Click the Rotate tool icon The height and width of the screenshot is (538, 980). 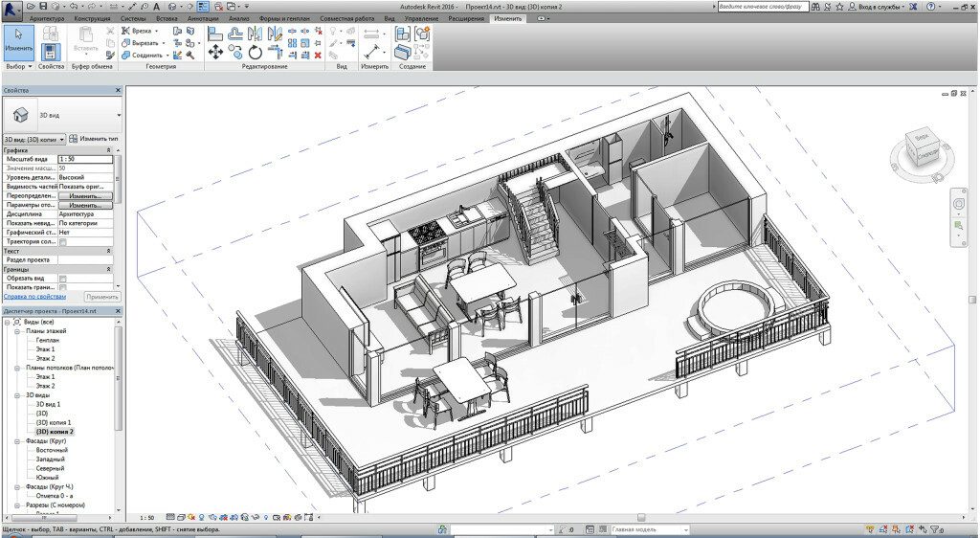pyautogui.click(x=255, y=53)
